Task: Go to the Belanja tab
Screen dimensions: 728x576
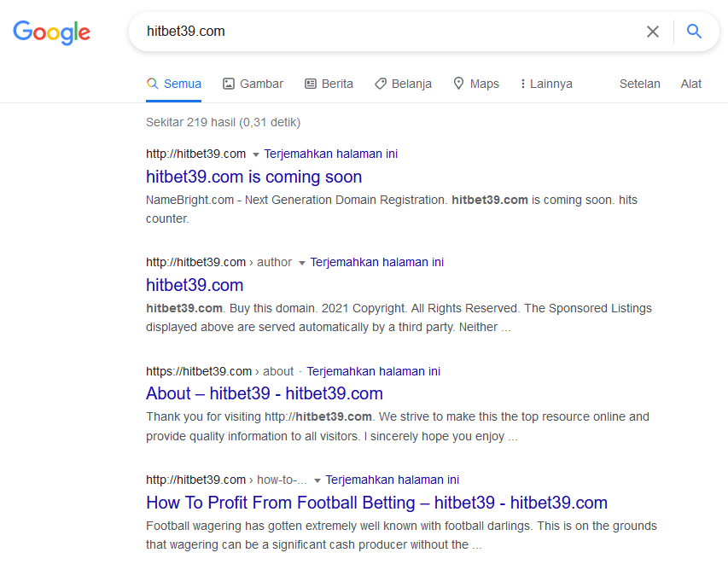Action: [x=403, y=84]
